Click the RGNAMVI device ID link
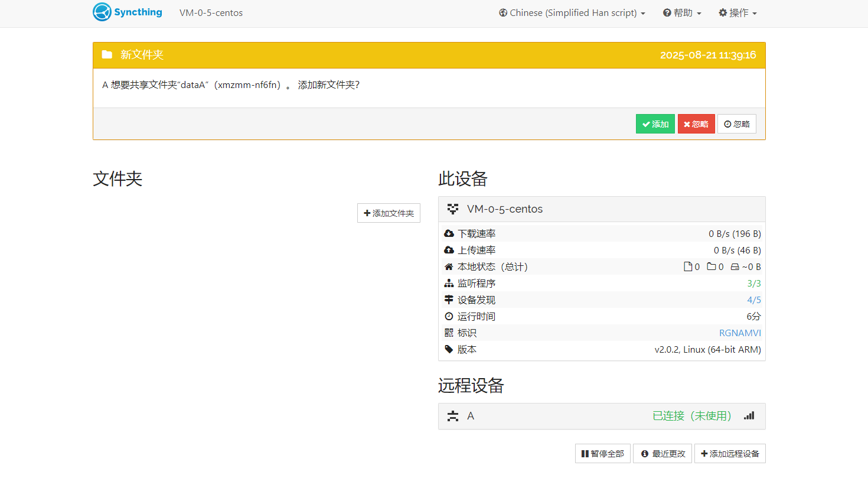The height and width of the screenshot is (488, 868). click(740, 333)
